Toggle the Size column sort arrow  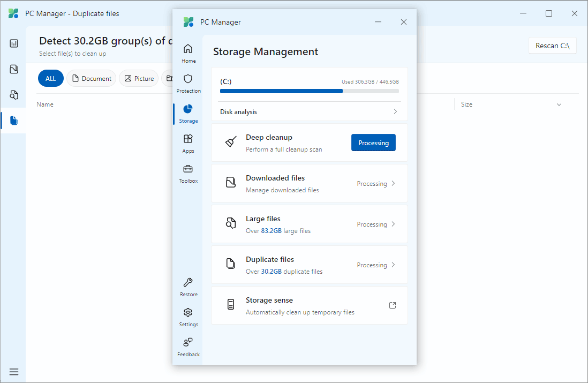click(x=559, y=104)
